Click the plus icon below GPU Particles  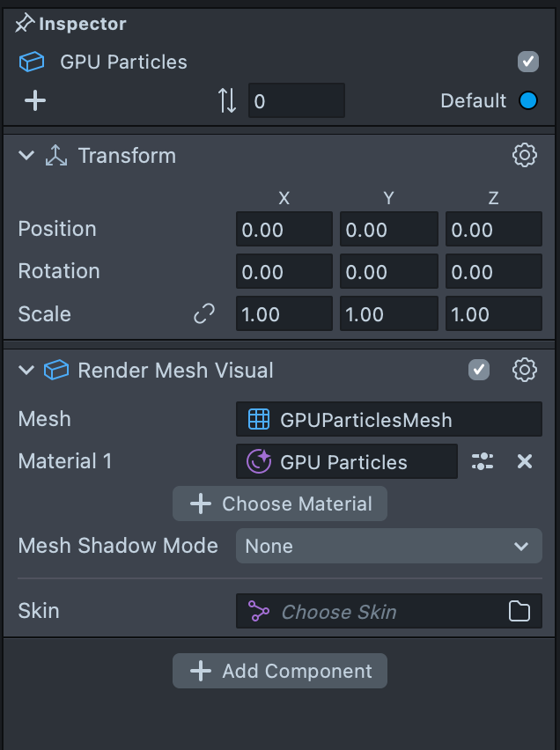(34, 100)
